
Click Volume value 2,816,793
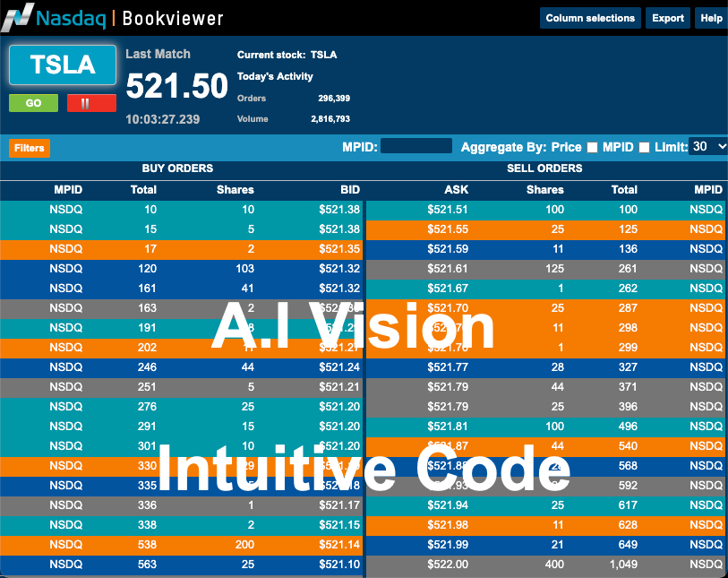pos(330,119)
